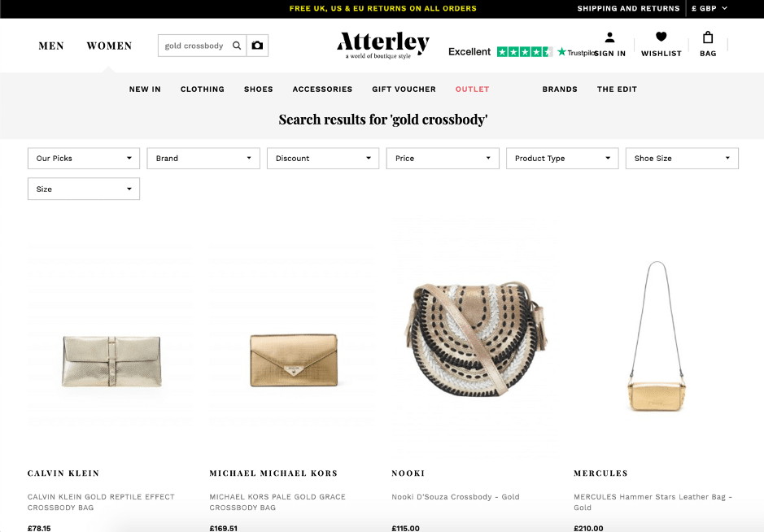The image size is (764, 532).
Task: Click the £169.51 price
Action: 224,528
